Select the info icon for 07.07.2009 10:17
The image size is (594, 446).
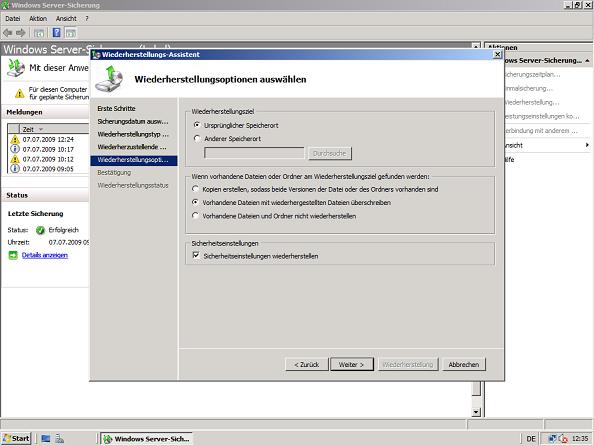click(x=15, y=149)
